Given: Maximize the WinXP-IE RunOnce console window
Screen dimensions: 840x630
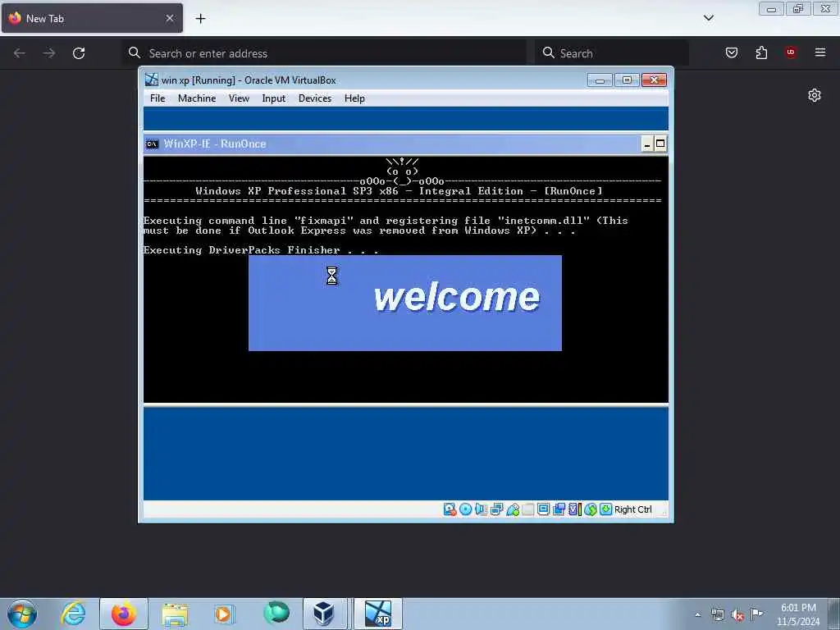Looking at the screenshot, I should click(x=660, y=144).
